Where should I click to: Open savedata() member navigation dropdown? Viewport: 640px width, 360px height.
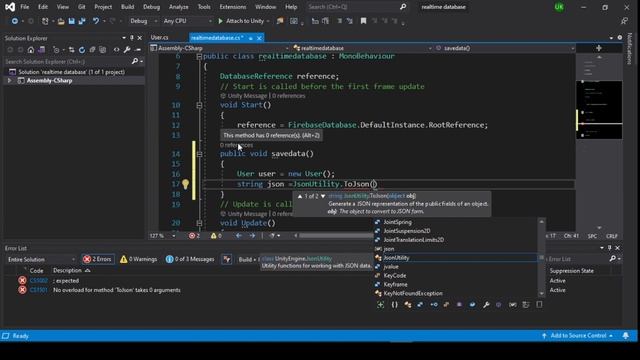tap(505, 48)
